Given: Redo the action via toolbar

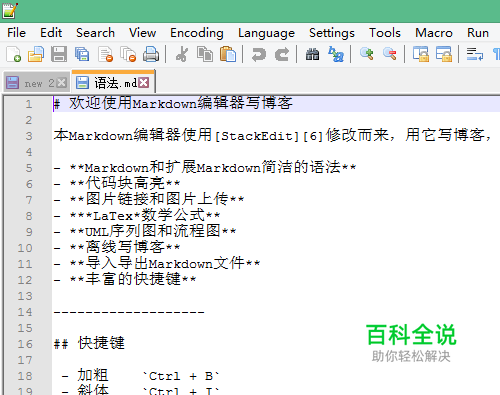Looking at the screenshot, I should tap(282, 54).
